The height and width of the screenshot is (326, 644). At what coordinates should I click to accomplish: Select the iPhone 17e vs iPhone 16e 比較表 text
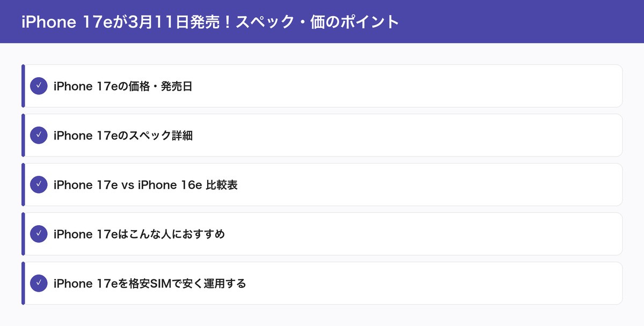[145, 185]
